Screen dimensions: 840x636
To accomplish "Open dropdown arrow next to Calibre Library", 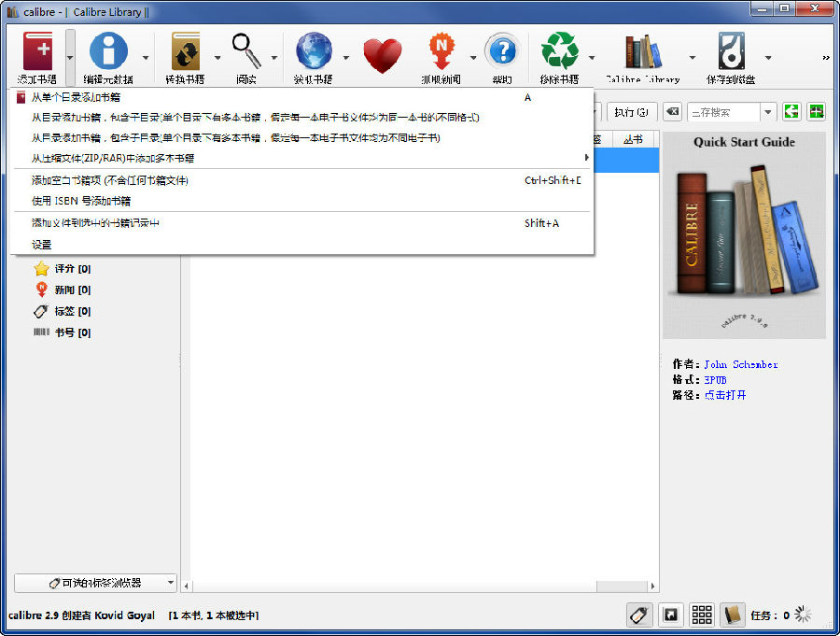I will tap(693, 57).
